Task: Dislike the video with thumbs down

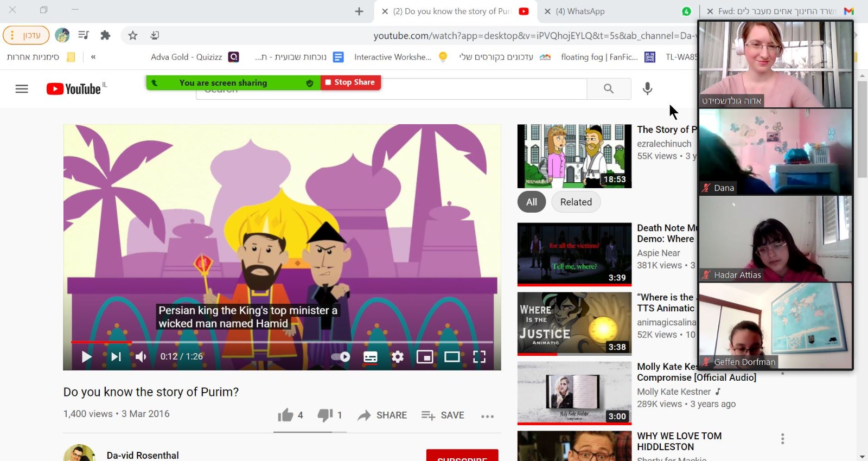Action: tap(329, 415)
